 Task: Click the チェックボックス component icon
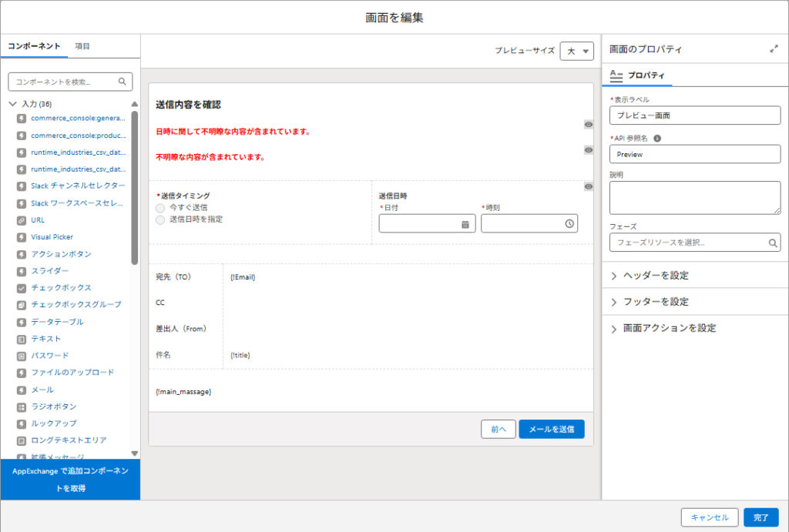[x=22, y=288]
